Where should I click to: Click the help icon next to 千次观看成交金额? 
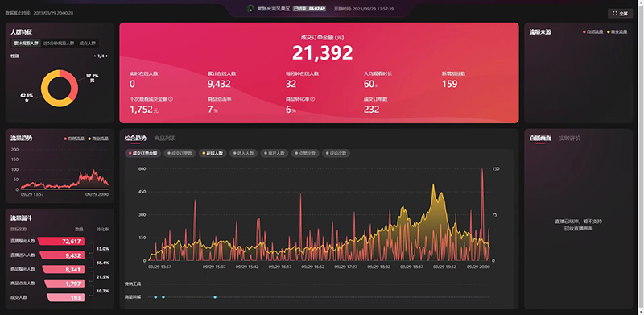click(171, 99)
